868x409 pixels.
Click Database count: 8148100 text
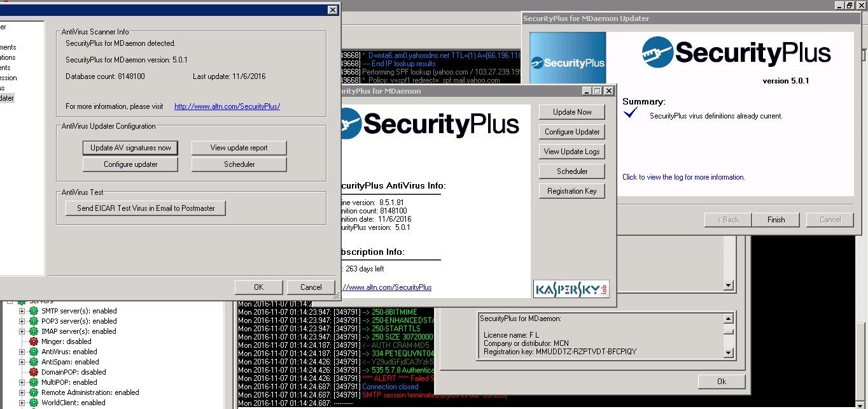[105, 76]
